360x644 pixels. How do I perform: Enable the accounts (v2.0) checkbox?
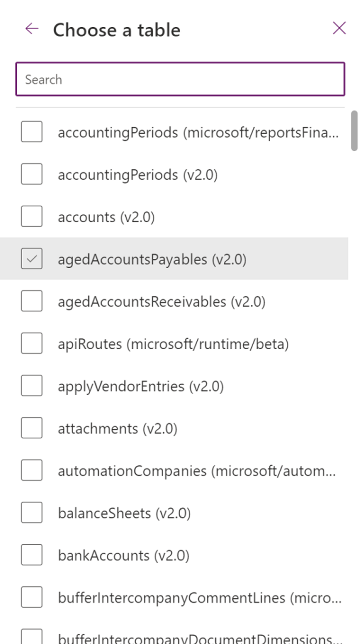(32, 216)
